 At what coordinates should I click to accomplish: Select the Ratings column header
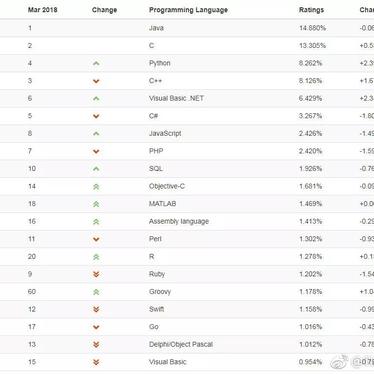tap(311, 10)
